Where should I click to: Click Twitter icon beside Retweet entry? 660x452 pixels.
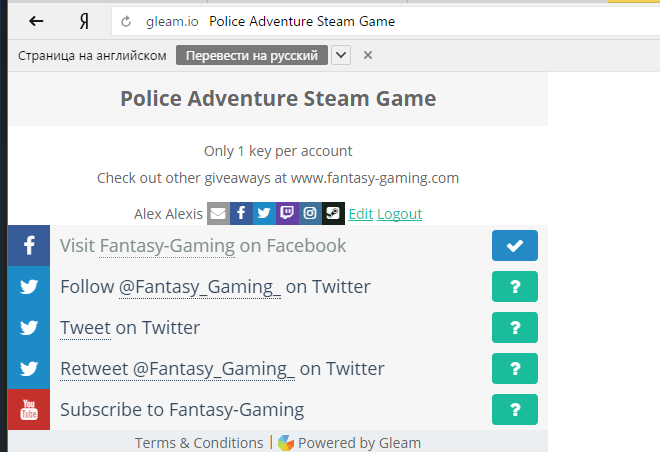(x=29, y=369)
